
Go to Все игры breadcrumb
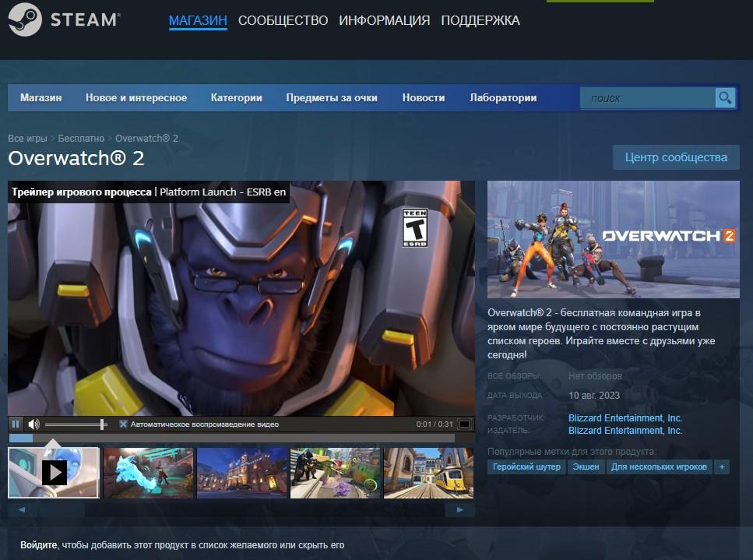(x=27, y=139)
